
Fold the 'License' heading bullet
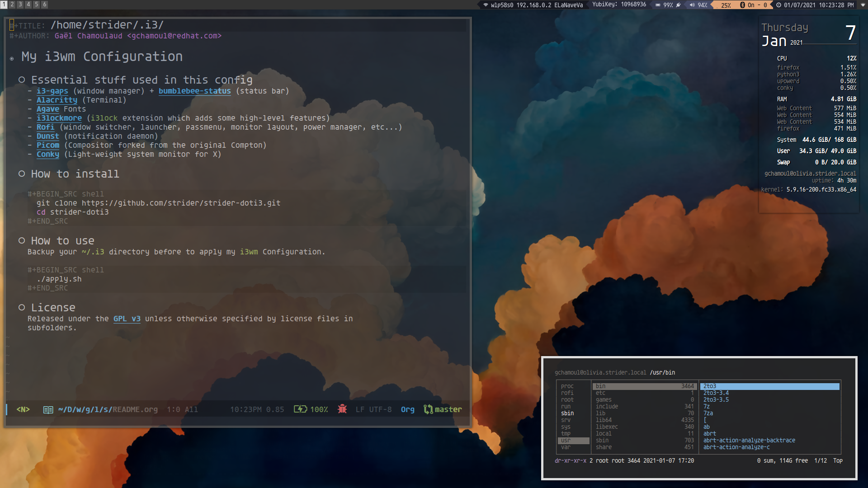(22, 308)
